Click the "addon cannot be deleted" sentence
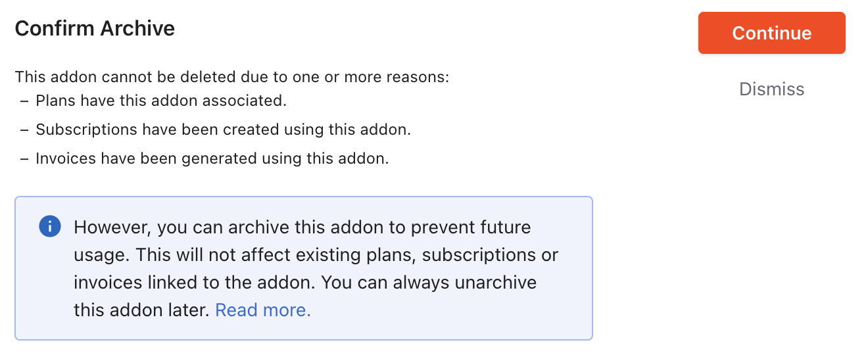Viewport: 868px width, 355px height. point(231,77)
